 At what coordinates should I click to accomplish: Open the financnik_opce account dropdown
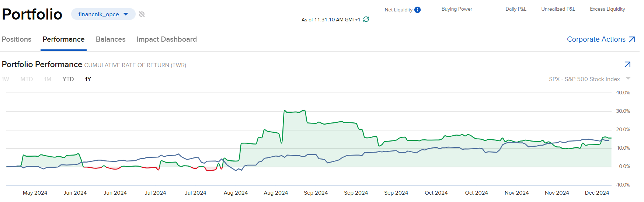point(103,14)
